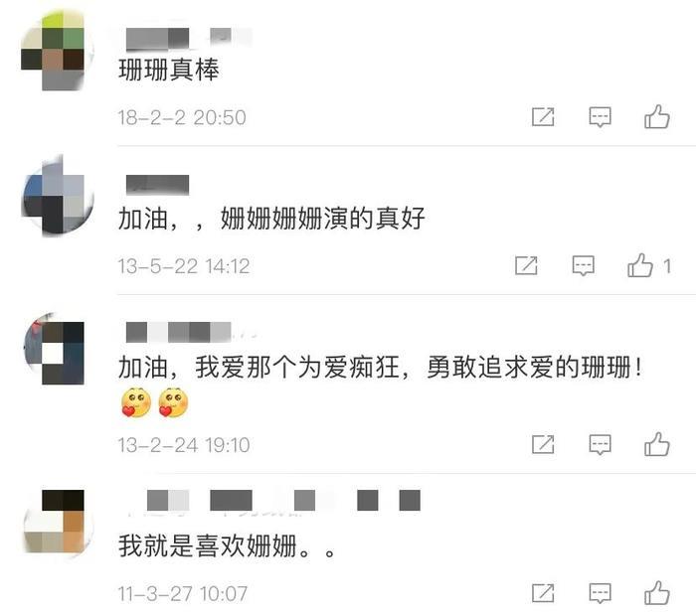696x616 pixels.
Task: Repost the comment dated 18-2-2 20:50
Action: pos(543,117)
